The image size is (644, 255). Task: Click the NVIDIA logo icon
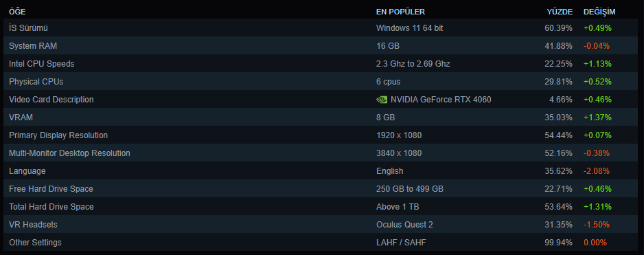tap(382, 100)
